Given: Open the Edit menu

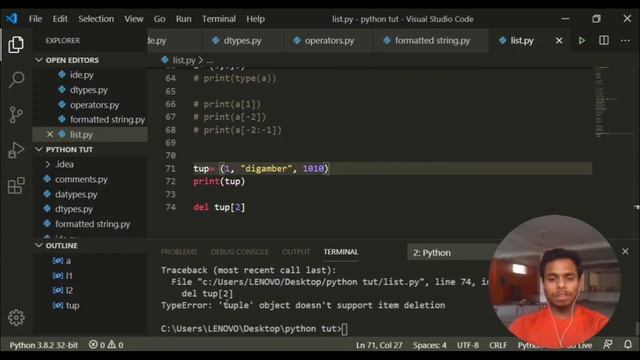Looking at the screenshot, I should point(60,19).
